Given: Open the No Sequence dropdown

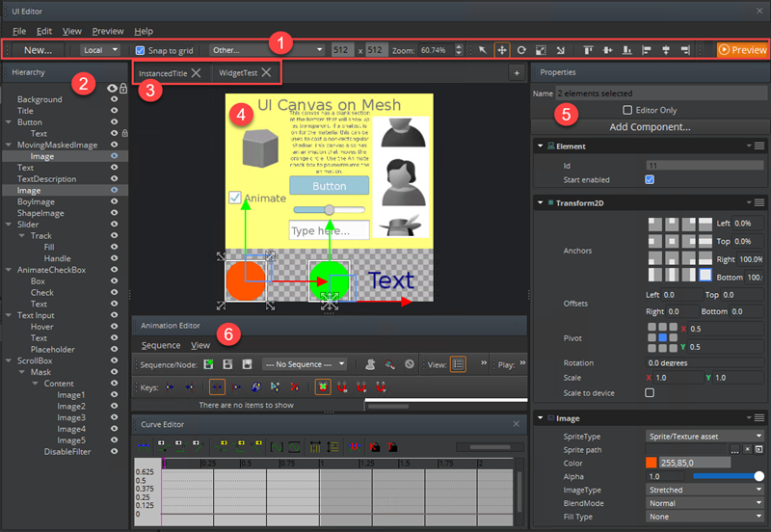Looking at the screenshot, I should [305, 364].
